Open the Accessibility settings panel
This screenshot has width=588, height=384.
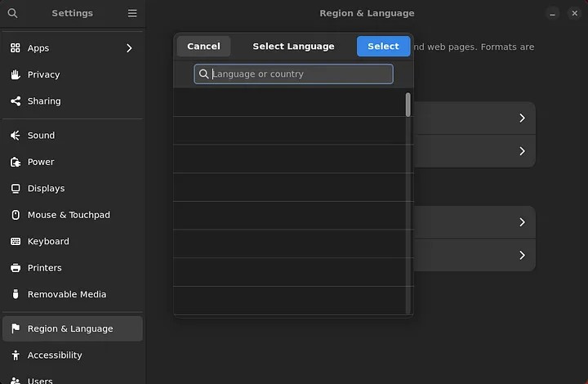click(x=55, y=355)
